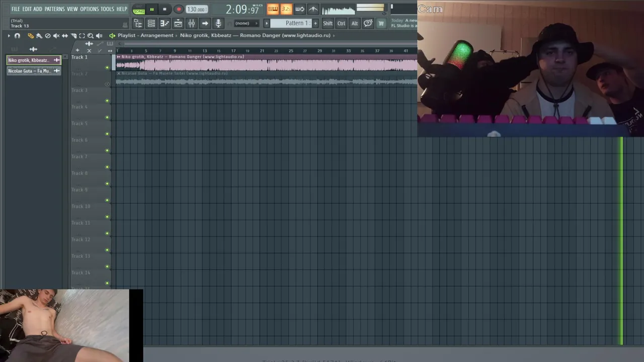This screenshot has width=644, height=362.
Task: Select Niko grotik, Kbbeatz clip in picker
Action: [x=34, y=60]
